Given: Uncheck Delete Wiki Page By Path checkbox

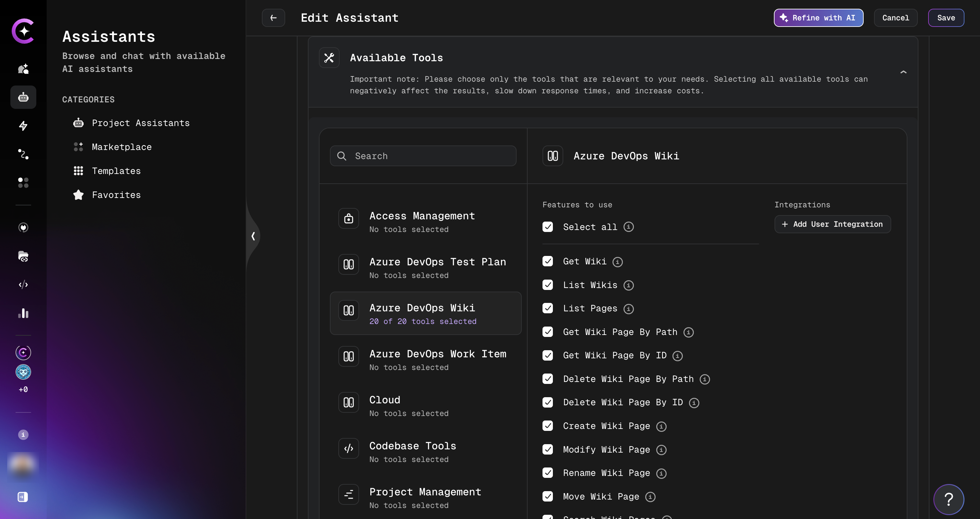Looking at the screenshot, I should [x=548, y=379].
